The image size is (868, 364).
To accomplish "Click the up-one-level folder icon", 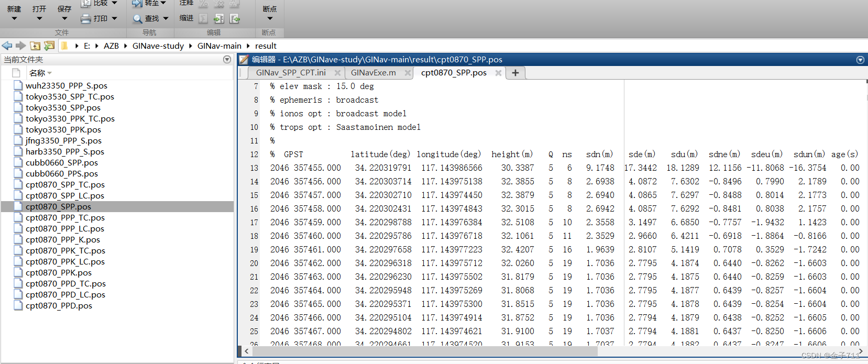I will pos(35,46).
